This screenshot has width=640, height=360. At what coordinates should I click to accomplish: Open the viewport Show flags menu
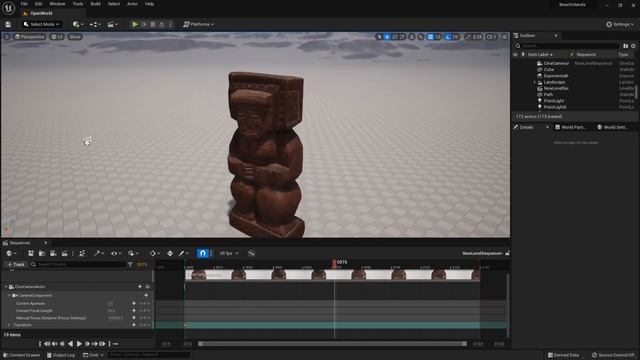[75, 37]
